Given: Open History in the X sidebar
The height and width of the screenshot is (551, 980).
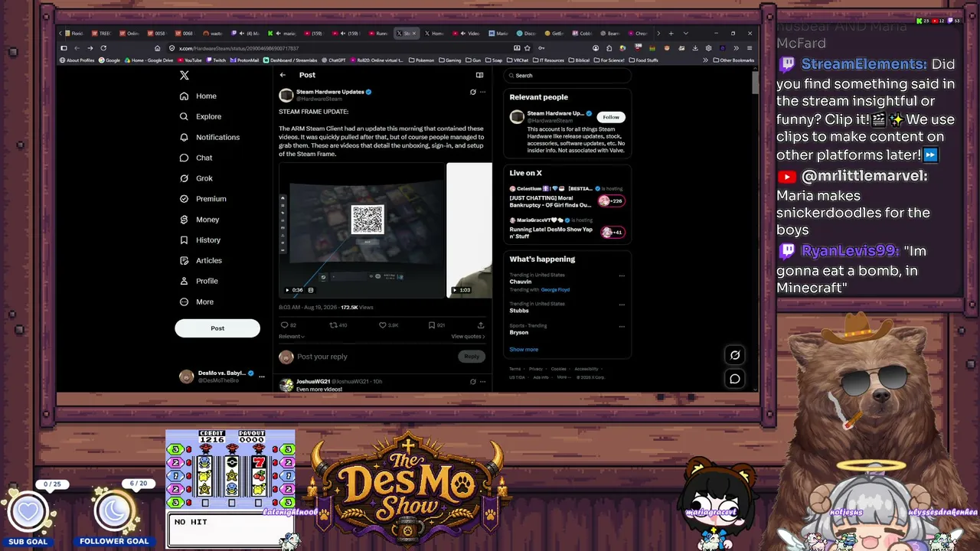Looking at the screenshot, I should click(200, 240).
